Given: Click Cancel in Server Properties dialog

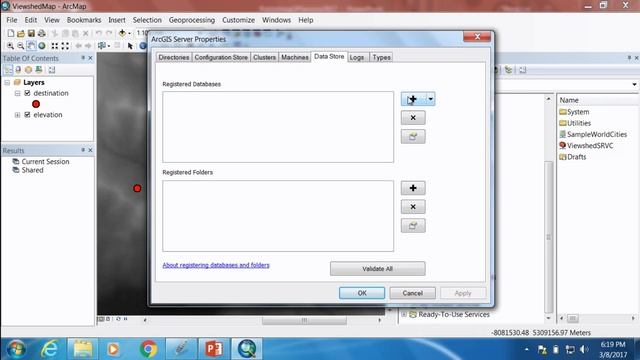Looking at the screenshot, I should tap(413, 293).
